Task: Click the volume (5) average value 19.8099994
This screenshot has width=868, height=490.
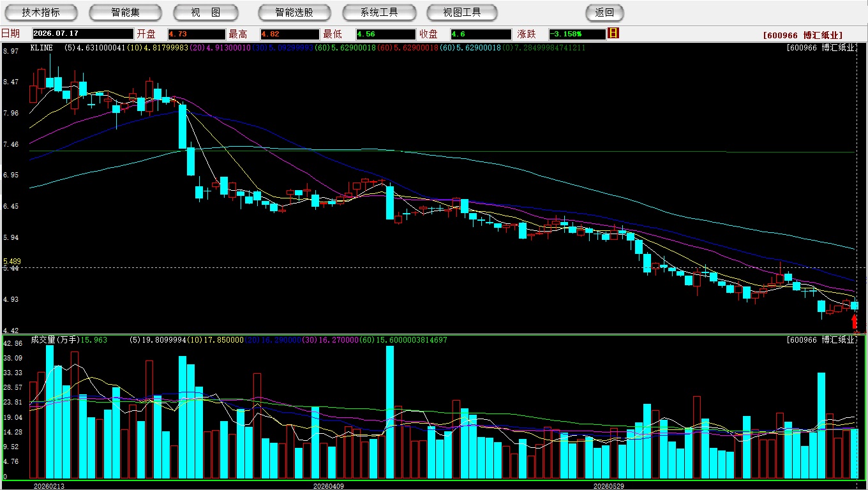Action: tap(156, 340)
